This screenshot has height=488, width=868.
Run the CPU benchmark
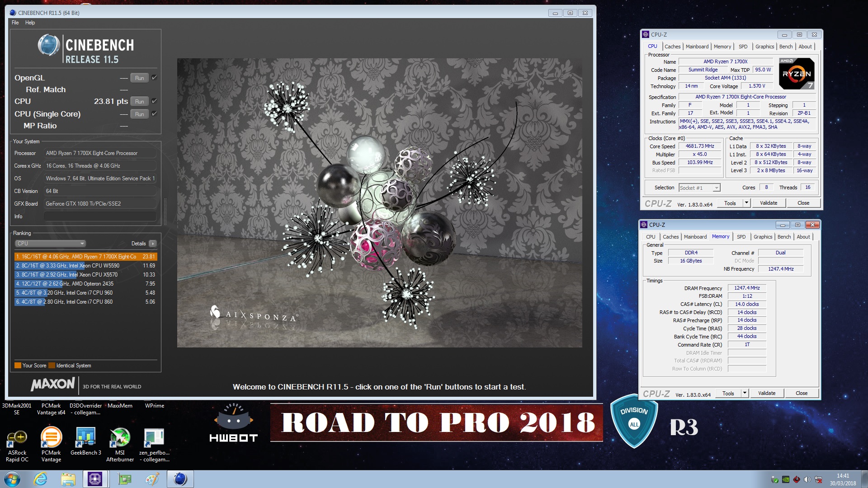139,101
